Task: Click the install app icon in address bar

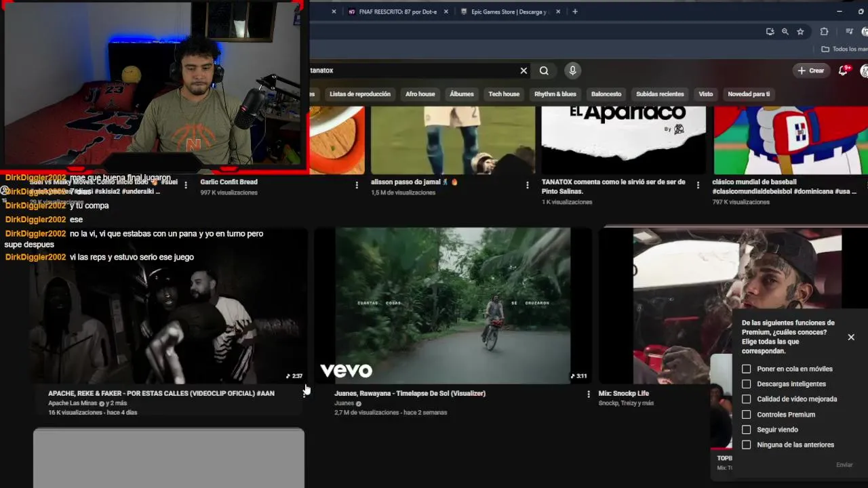Action: (770, 31)
